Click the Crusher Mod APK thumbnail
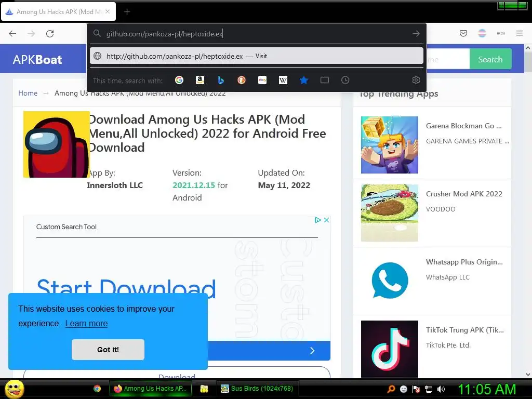Image resolution: width=532 pixels, height=399 pixels. pos(390,212)
